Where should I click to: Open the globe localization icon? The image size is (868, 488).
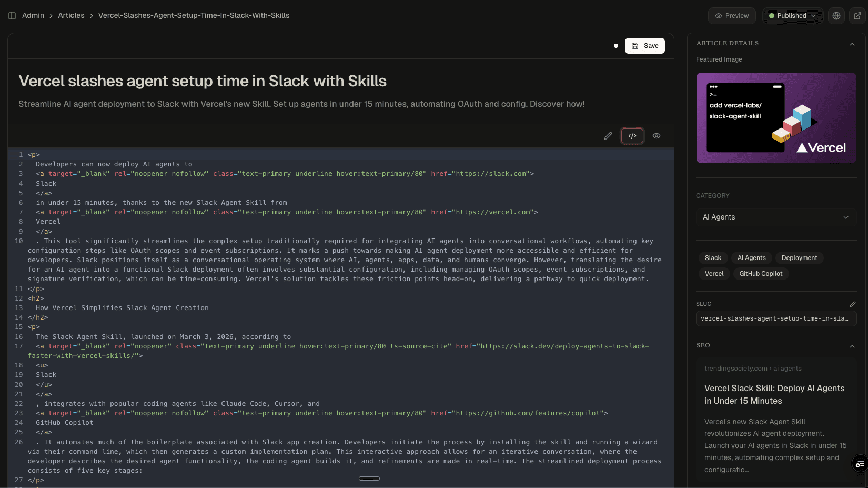tap(836, 15)
